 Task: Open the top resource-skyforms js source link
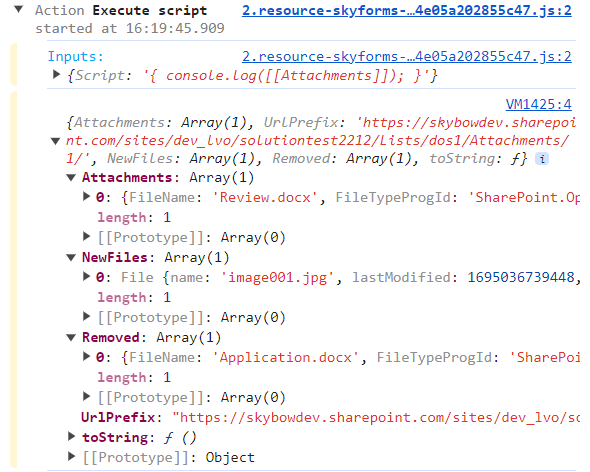(406, 11)
